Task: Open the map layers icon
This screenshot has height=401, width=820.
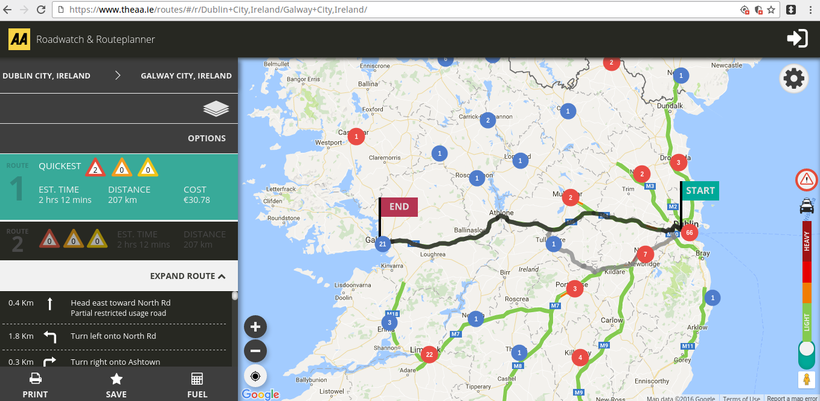Action: coord(216,109)
